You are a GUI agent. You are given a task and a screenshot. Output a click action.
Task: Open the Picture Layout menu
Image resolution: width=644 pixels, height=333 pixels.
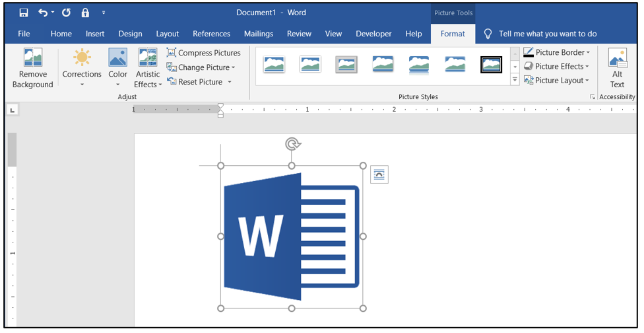556,80
